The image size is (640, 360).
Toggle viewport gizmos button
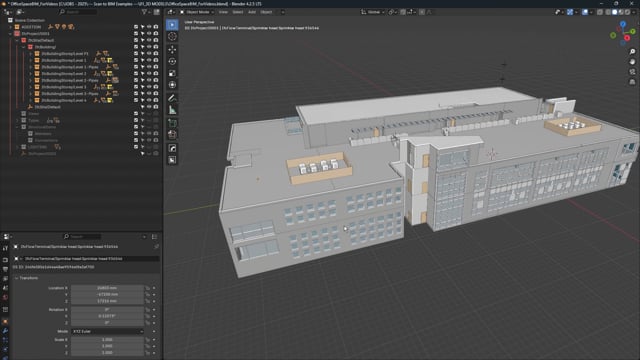tap(570, 12)
